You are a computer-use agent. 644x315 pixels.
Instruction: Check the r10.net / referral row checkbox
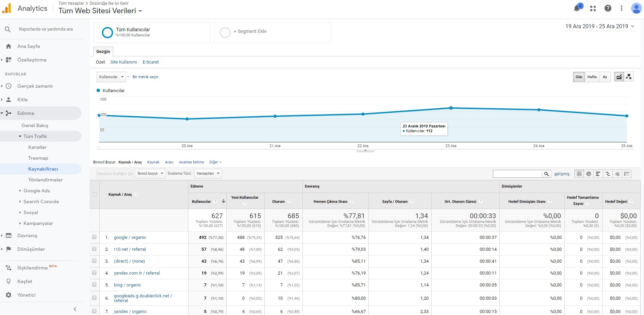(x=94, y=249)
